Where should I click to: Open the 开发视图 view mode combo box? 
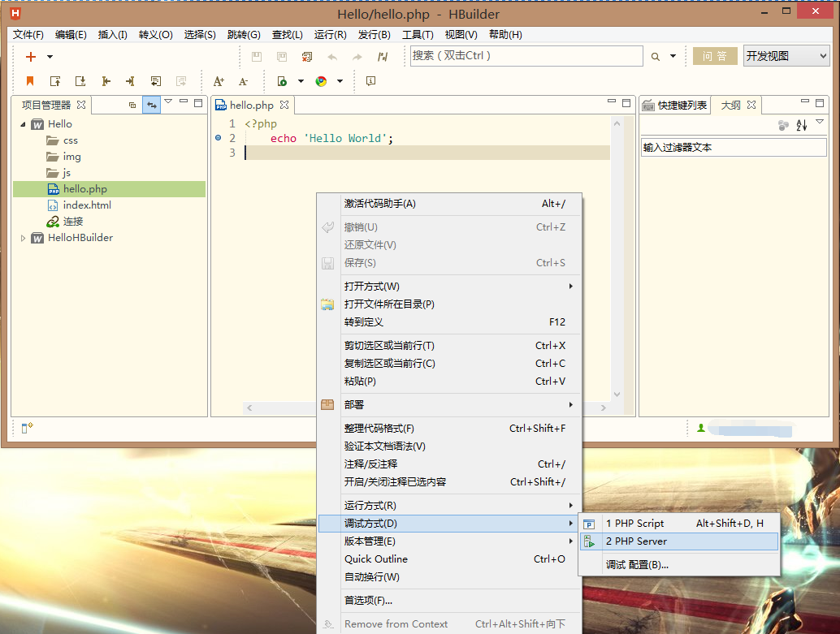pyautogui.click(x=786, y=56)
